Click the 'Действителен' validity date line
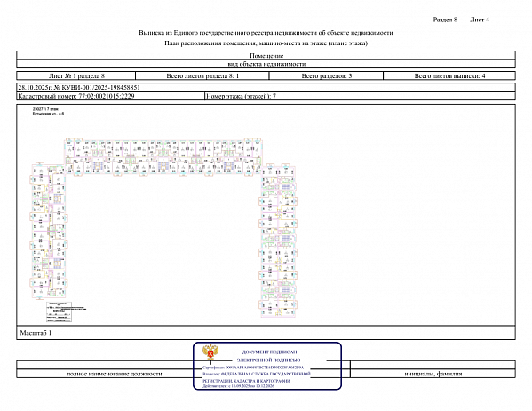Viewport: 532px width, 411px height. pyautogui.click(x=239, y=386)
